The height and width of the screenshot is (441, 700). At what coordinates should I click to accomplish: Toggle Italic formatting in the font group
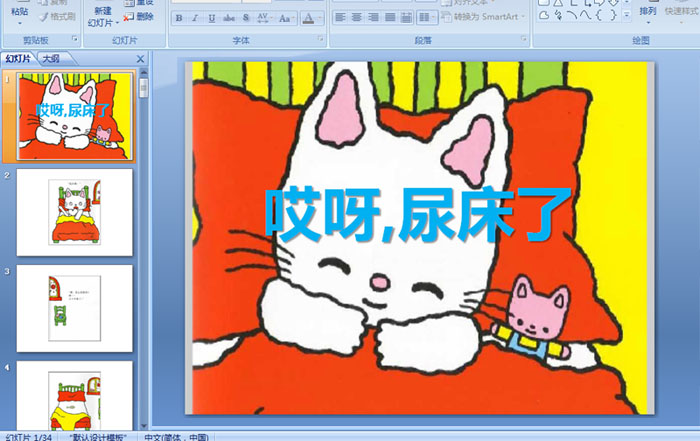coord(195,18)
